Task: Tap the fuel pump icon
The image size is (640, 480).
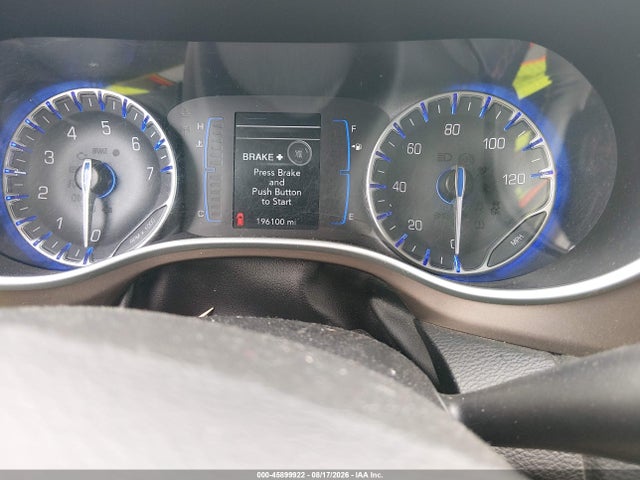Action: 358,147
